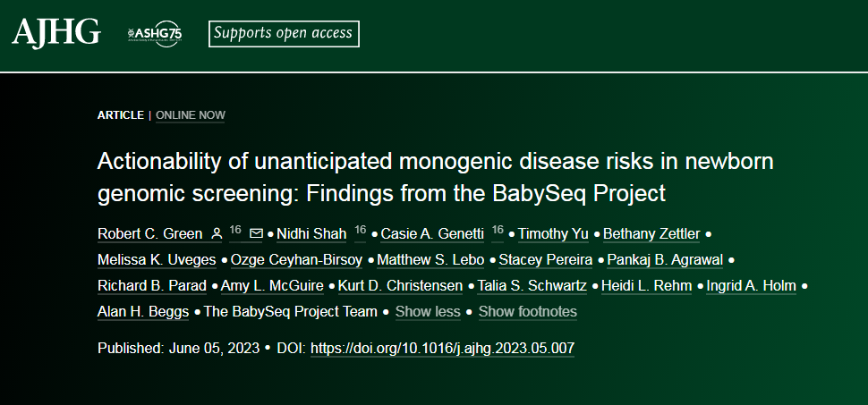
Task: Open footnote 16 after Robert C. Green
Action: click(x=235, y=230)
